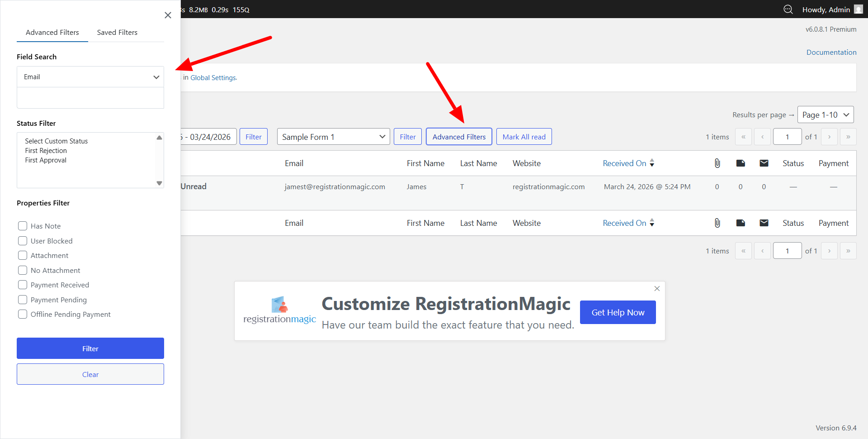Enable the Has Note checkbox
This screenshot has width=868, height=439.
coord(23,226)
